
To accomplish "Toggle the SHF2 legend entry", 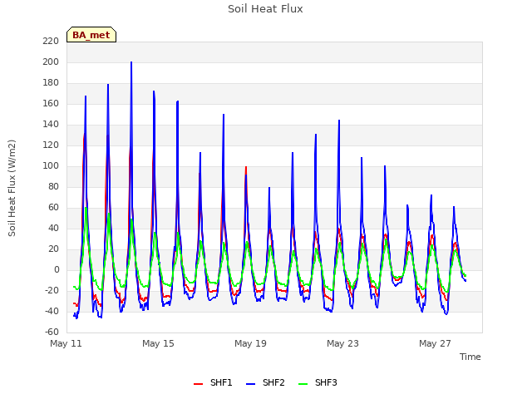I will [265, 382].
